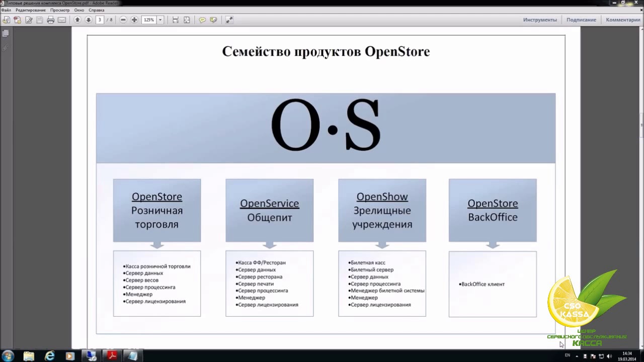
Task: Open the Справка menu
Action: (x=97, y=10)
